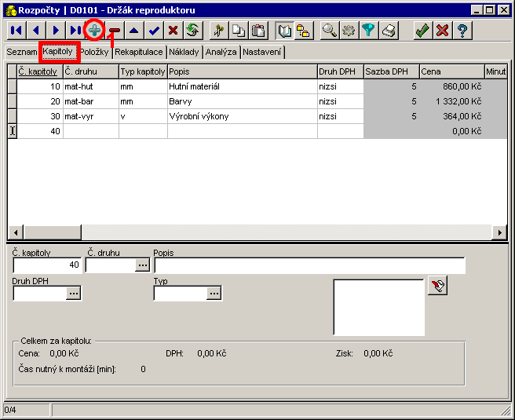
Task: Click the blue checkmark post changes icon
Action: [154, 31]
